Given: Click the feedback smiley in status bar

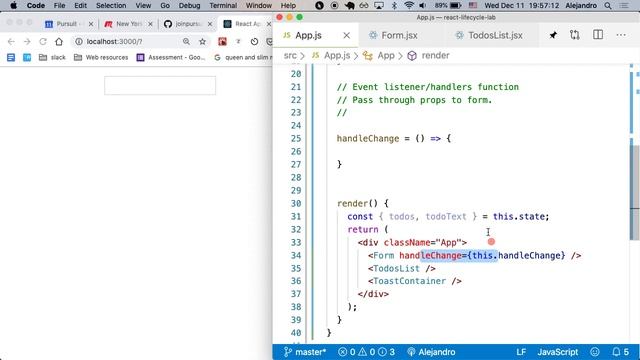Looking at the screenshot, I should [595, 352].
